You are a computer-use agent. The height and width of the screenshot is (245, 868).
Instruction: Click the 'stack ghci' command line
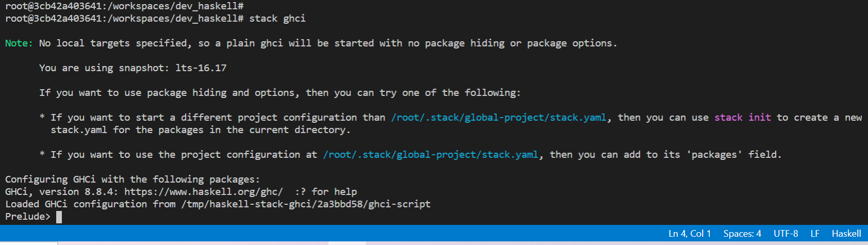pos(277,19)
